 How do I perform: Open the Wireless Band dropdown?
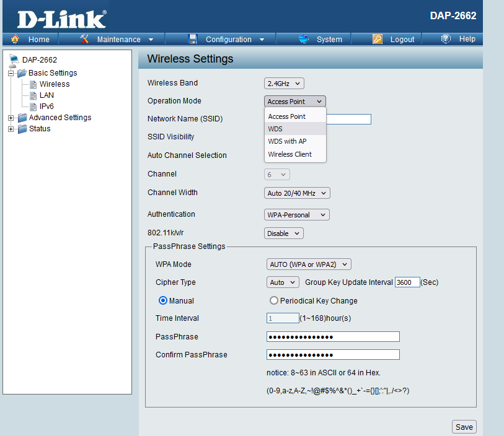point(284,84)
